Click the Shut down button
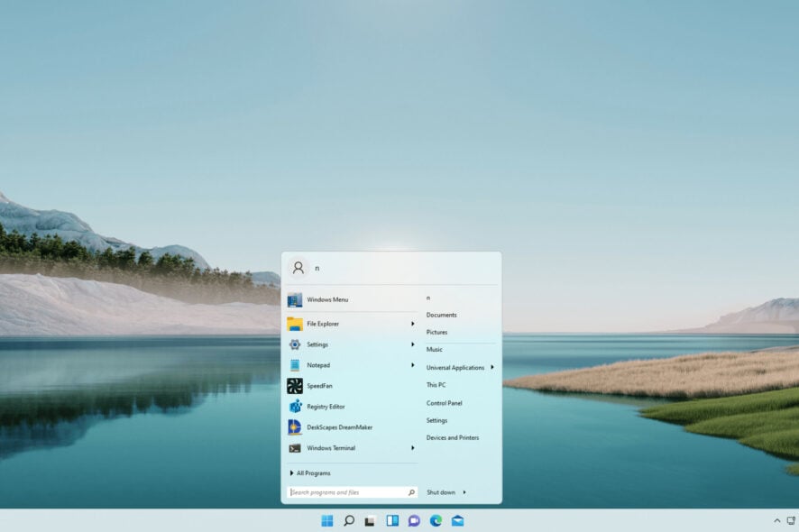The width and height of the screenshot is (799, 532). pos(441,492)
